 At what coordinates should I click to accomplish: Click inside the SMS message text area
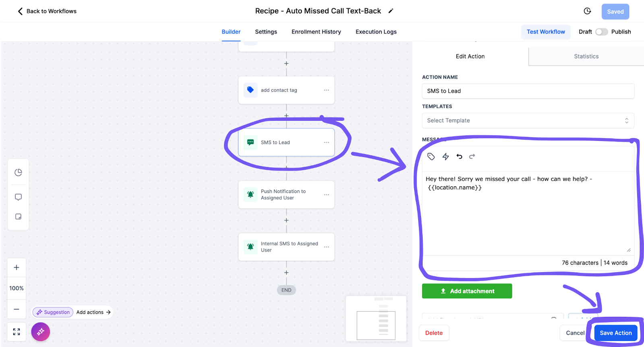tap(528, 213)
